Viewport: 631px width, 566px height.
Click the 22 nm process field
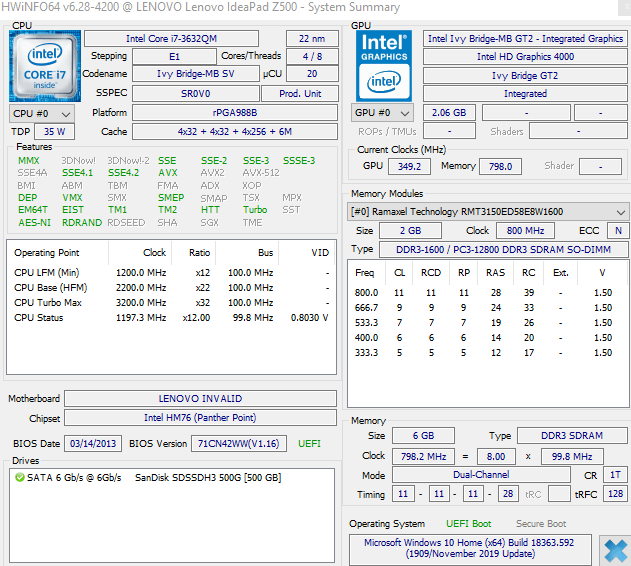pyautogui.click(x=312, y=39)
